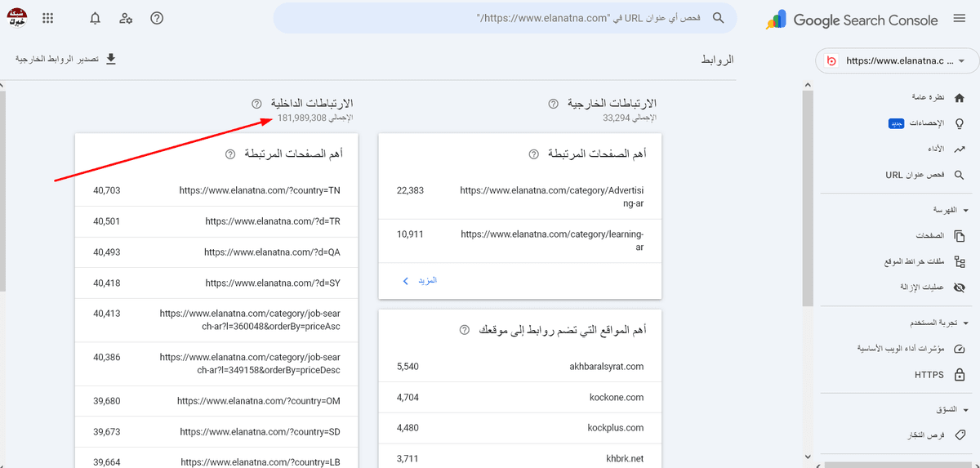This screenshot has height=468, width=980.
Task: Click help icon beside الارتباطات الداخلية
Action: [256, 104]
